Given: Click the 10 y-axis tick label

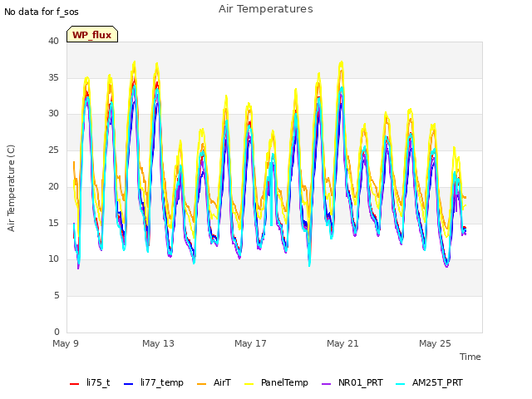Looking at the screenshot, I should (x=53, y=259).
